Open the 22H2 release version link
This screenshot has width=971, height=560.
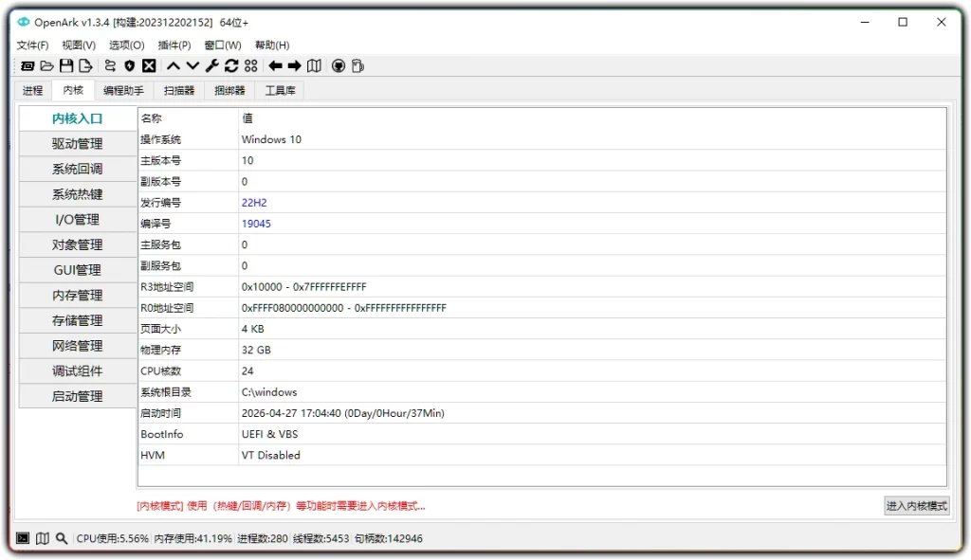(253, 202)
